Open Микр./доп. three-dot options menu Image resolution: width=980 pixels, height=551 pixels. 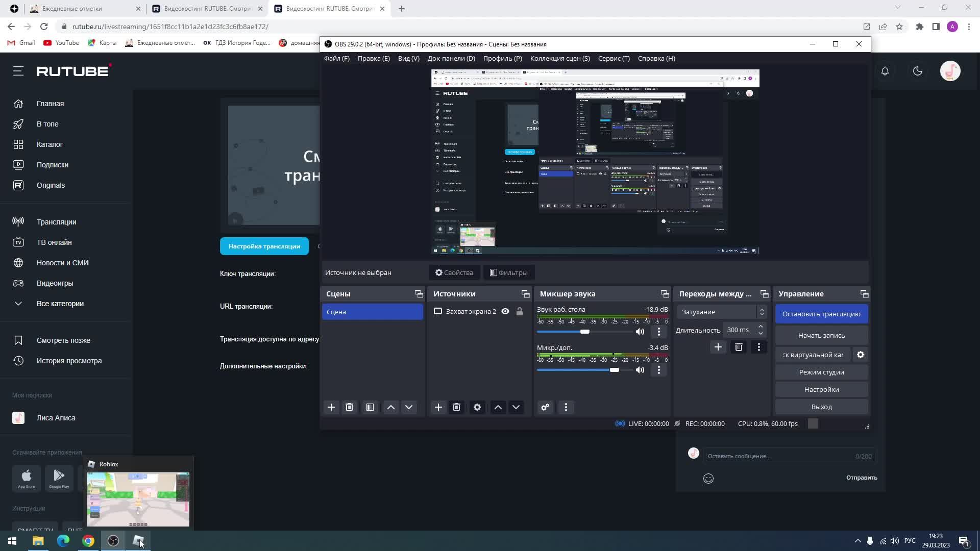pyautogui.click(x=658, y=370)
